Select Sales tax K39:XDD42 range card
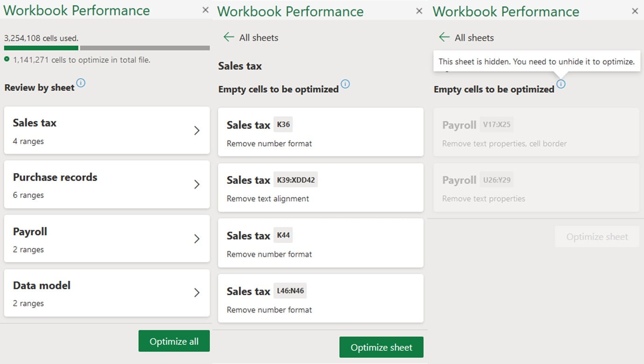Viewport: 644px width, 364px height. tap(321, 188)
